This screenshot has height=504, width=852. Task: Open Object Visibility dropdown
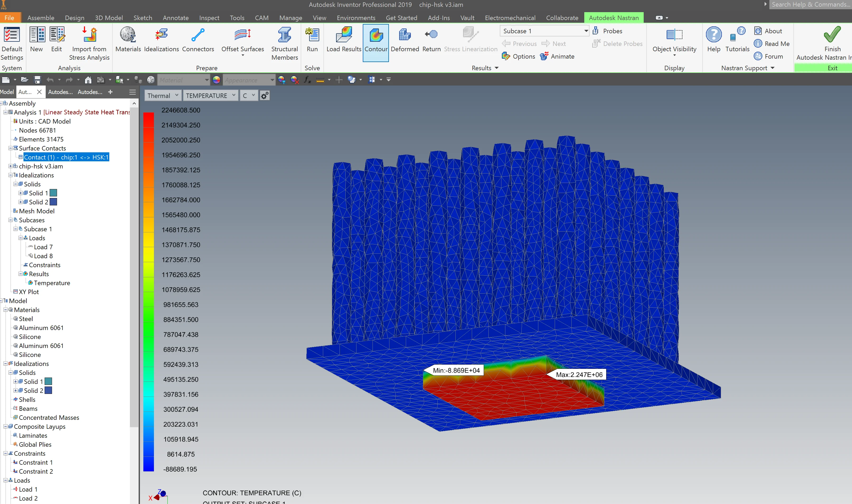coord(674,55)
